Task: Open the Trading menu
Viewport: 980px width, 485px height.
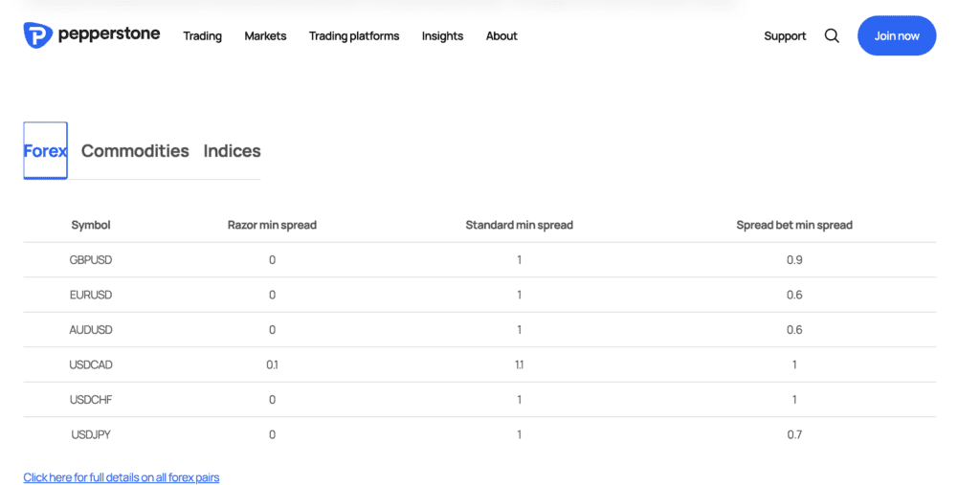Action: point(203,36)
